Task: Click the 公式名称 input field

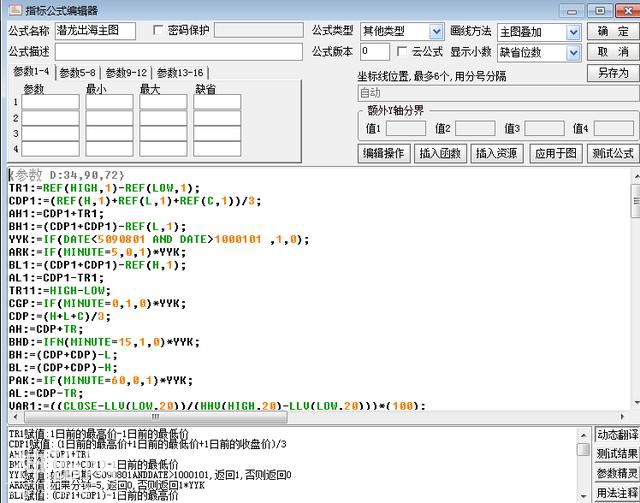Action: [x=95, y=31]
